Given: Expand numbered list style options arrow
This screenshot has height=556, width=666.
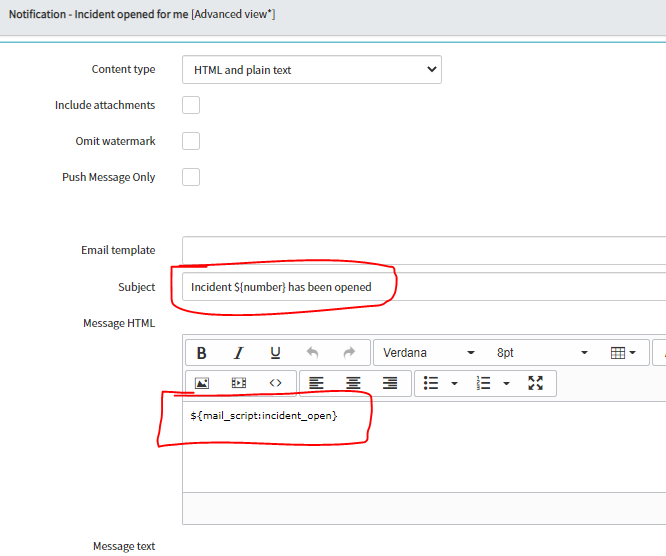Looking at the screenshot, I should [506, 384].
